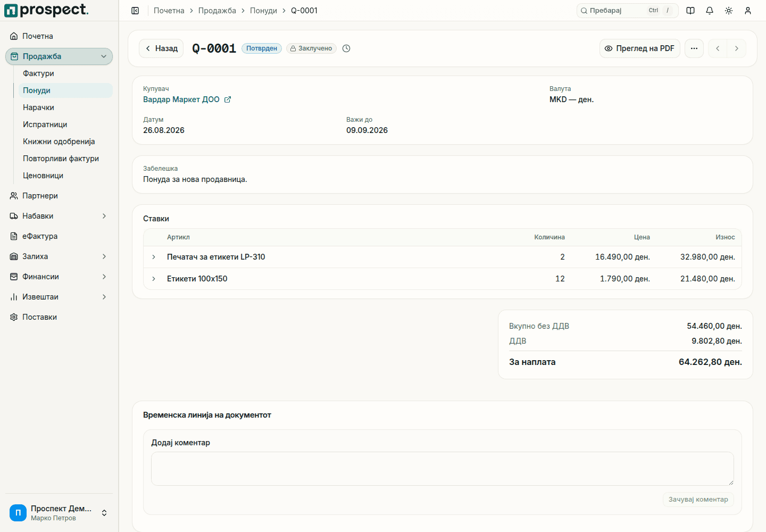Image resolution: width=766 pixels, height=532 pixels.
Task: Expand the Печатач за етикети LP-310 row
Action: [154, 257]
